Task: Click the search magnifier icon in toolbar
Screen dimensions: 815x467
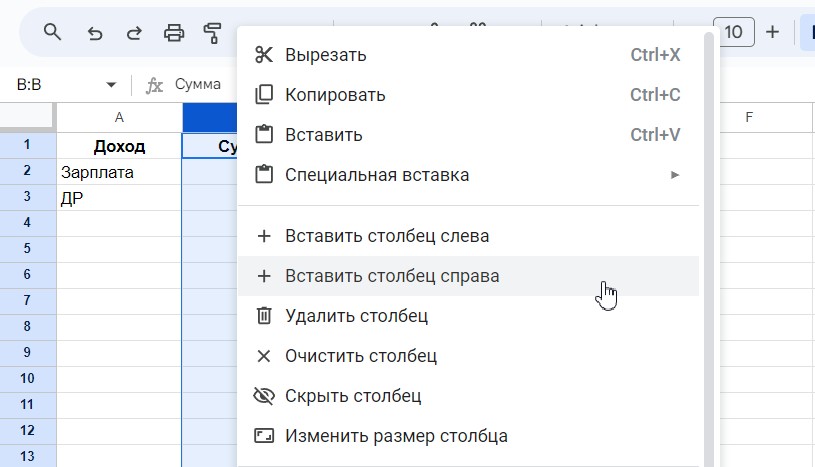Action: click(53, 32)
